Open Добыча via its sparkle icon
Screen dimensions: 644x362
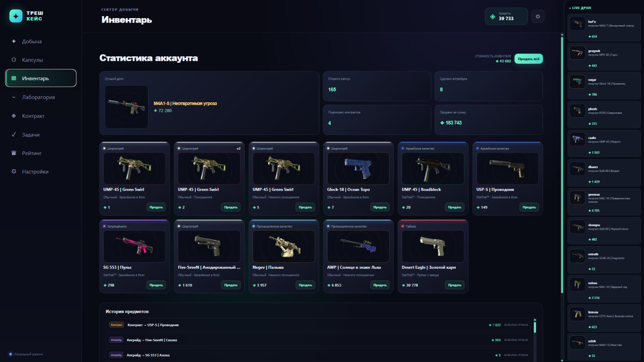pos(14,41)
